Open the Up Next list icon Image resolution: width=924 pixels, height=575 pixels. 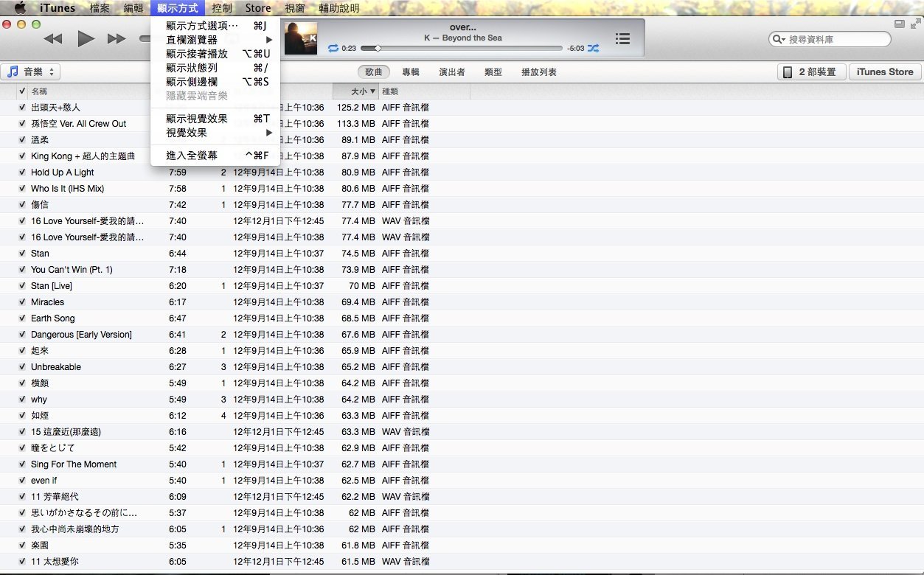622,39
